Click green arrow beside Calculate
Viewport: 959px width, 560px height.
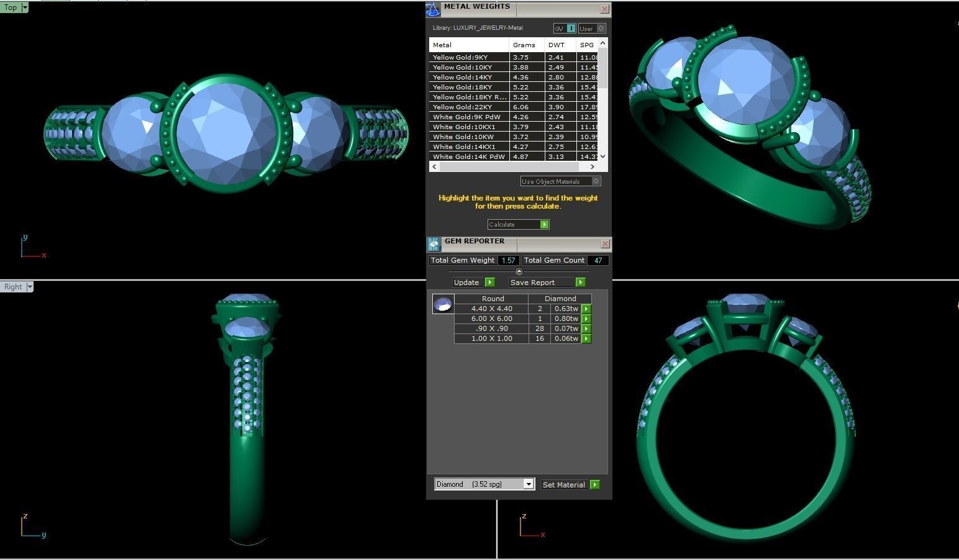pyautogui.click(x=545, y=224)
